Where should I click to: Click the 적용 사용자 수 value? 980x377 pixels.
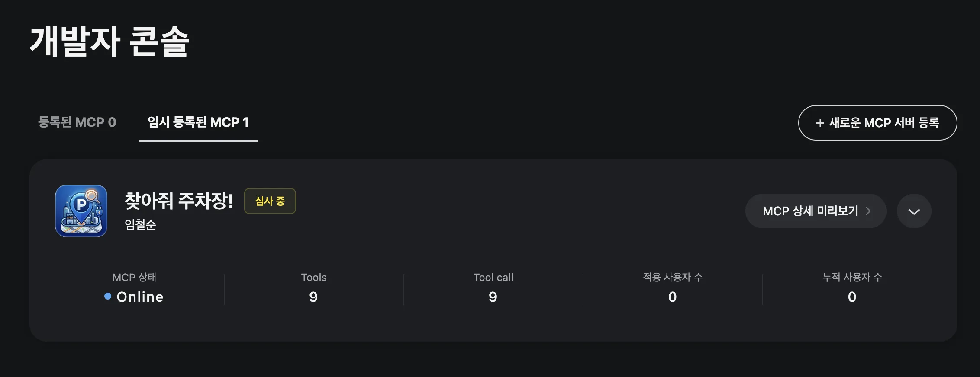pos(673,297)
